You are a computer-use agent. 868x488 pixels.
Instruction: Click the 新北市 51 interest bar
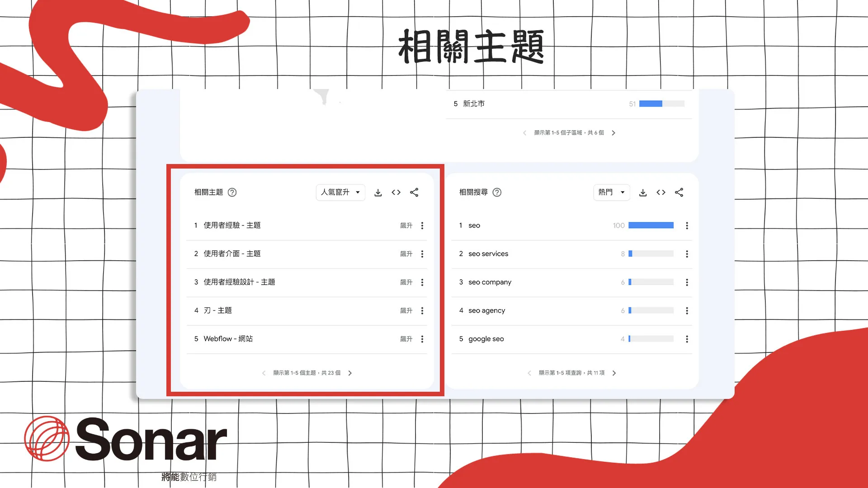pyautogui.click(x=662, y=104)
